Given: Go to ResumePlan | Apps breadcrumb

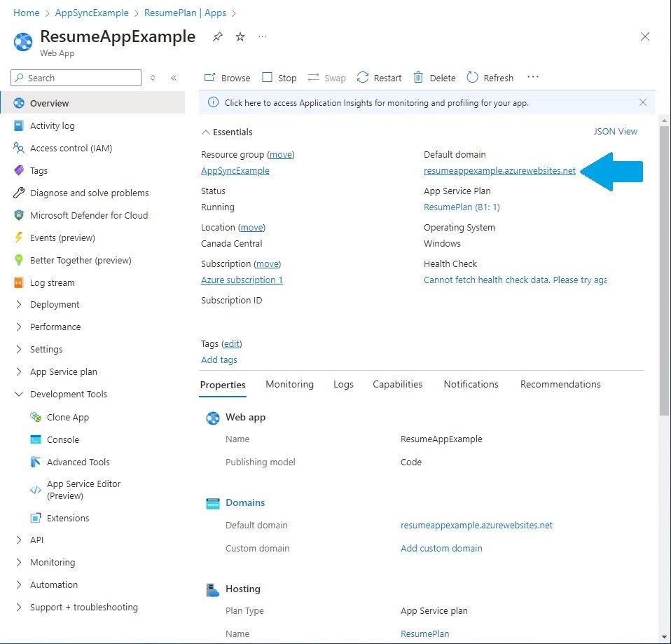Looking at the screenshot, I should click(185, 13).
